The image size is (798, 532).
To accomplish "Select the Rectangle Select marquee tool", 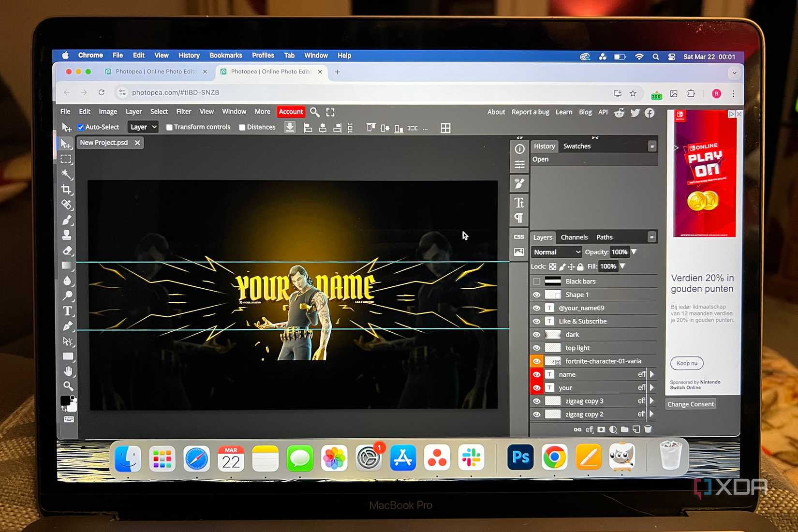I will tap(66, 159).
